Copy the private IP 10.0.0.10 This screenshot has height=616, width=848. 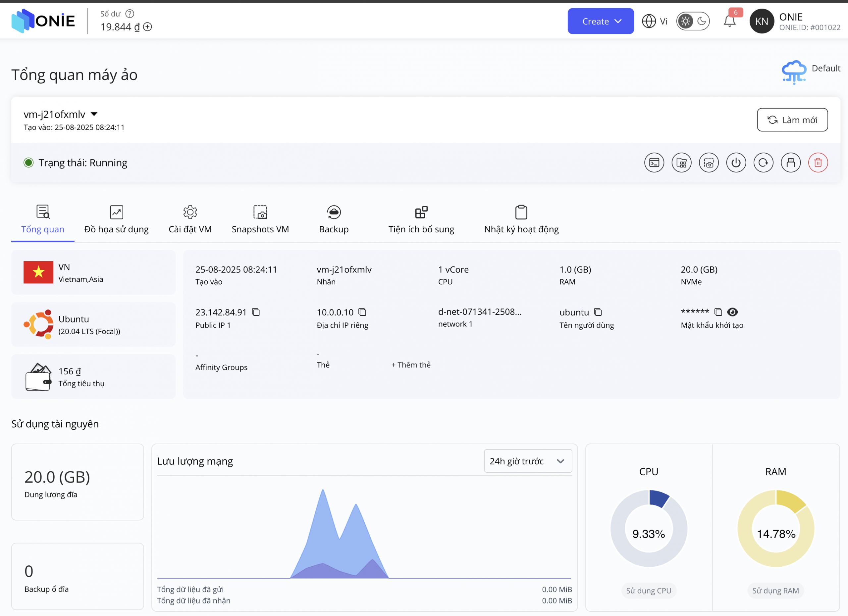(362, 312)
